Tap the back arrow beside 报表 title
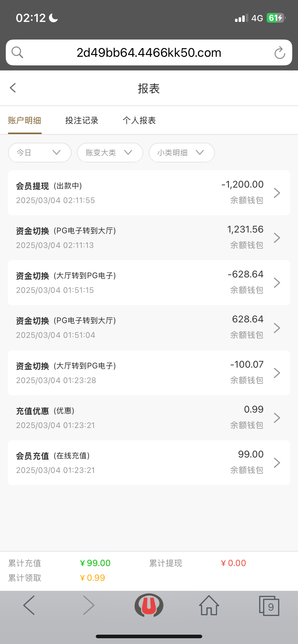The width and height of the screenshot is (298, 644). 13,88
